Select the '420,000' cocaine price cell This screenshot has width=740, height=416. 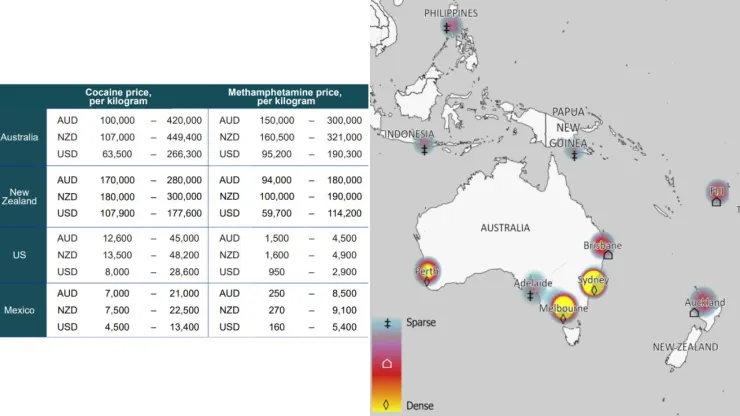point(184,120)
